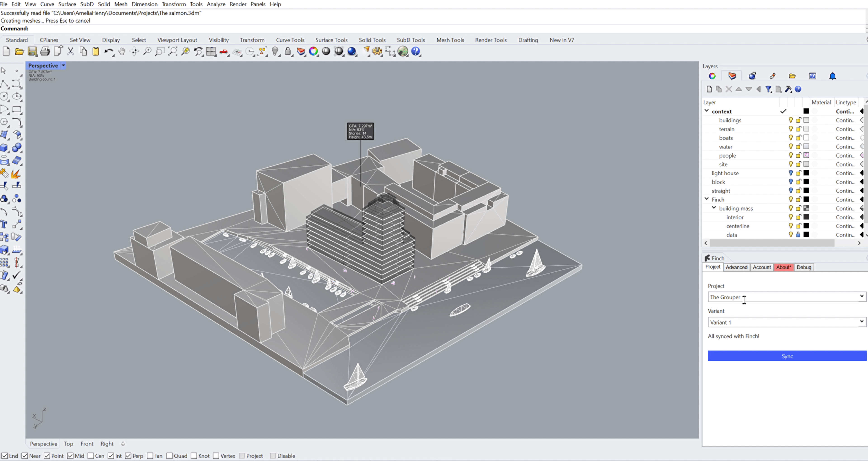Select the Undo arrow icon
868x461 pixels.
tap(108, 51)
